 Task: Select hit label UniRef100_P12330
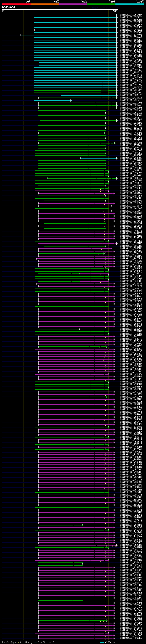tap(131, 261)
